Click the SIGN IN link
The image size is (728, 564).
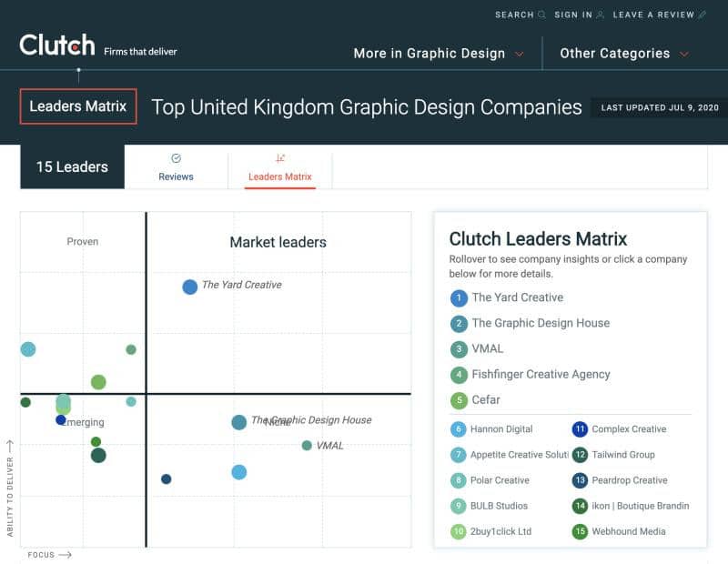573,15
